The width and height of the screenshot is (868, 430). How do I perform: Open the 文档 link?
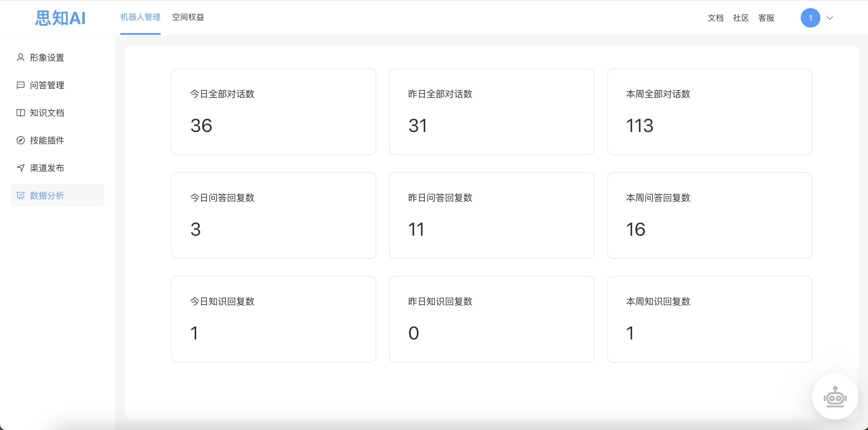click(x=715, y=18)
